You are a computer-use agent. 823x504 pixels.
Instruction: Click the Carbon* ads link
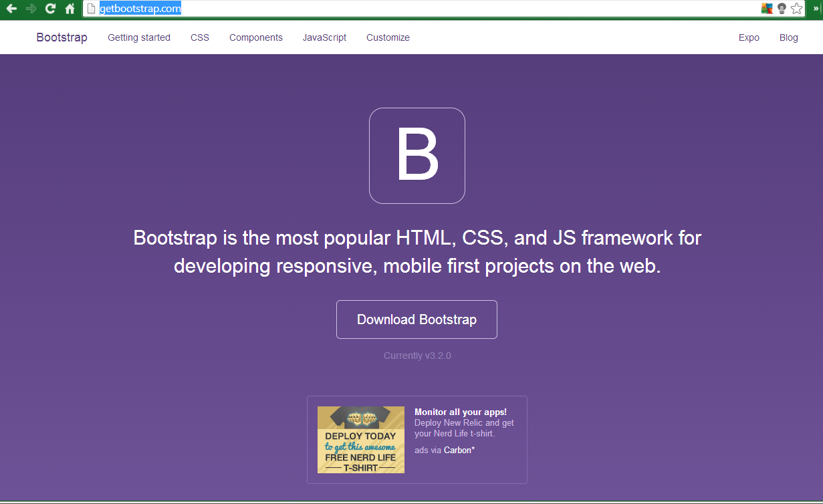pos(458,450)
